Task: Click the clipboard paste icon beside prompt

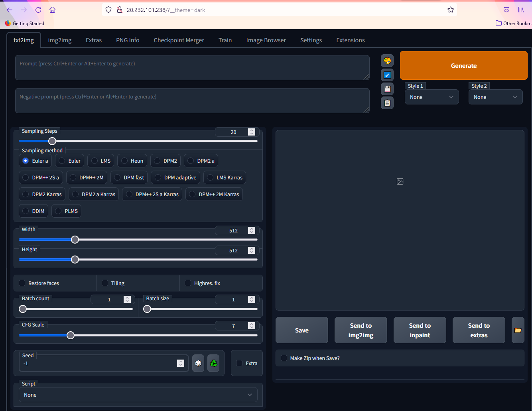Action: [387, 103]
